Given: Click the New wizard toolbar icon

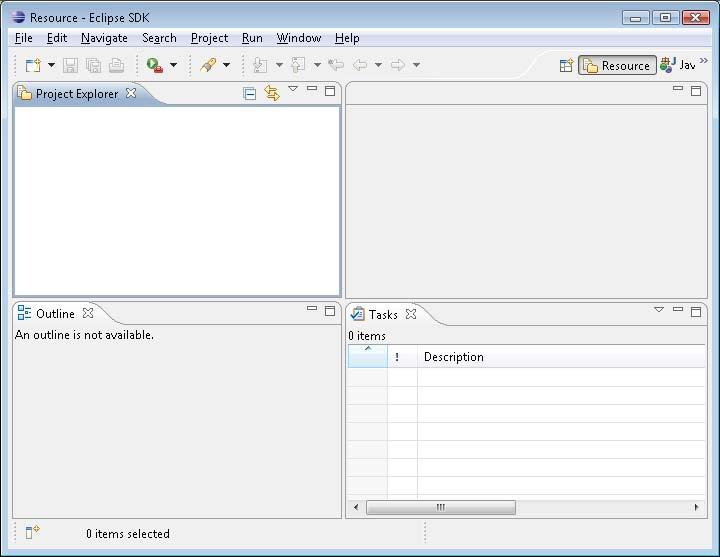Looking at the screenshot, I should coord(33,65).
